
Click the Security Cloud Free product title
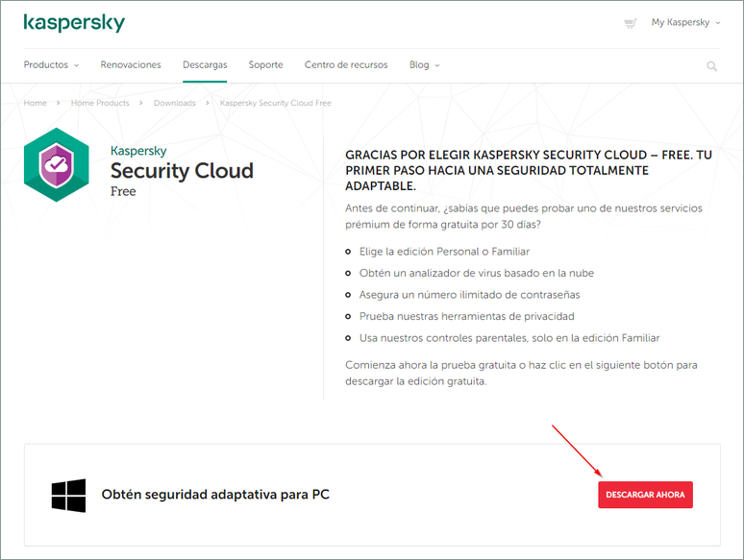(182, 171)
